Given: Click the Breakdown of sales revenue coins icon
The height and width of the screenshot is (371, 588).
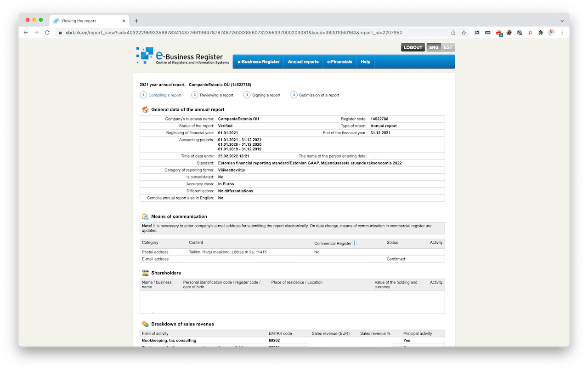Looking at the screenshot, I should [145, 324].
